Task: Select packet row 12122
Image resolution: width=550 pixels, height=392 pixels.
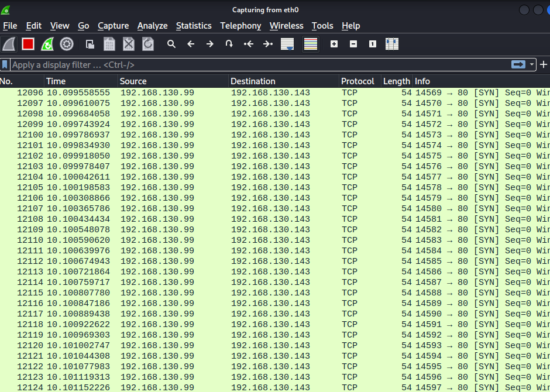Action: pyautogui.click(x=275, y=366)
